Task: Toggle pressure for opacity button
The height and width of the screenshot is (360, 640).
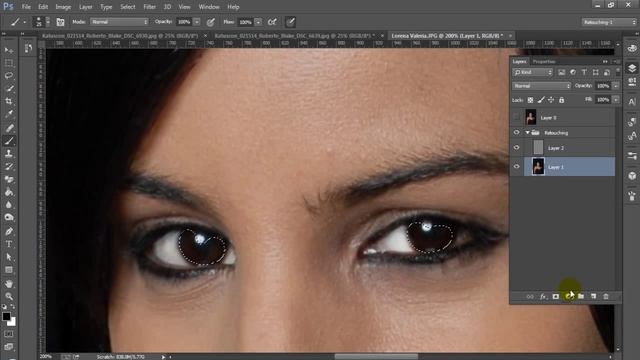Action: [x=211, y=22]
